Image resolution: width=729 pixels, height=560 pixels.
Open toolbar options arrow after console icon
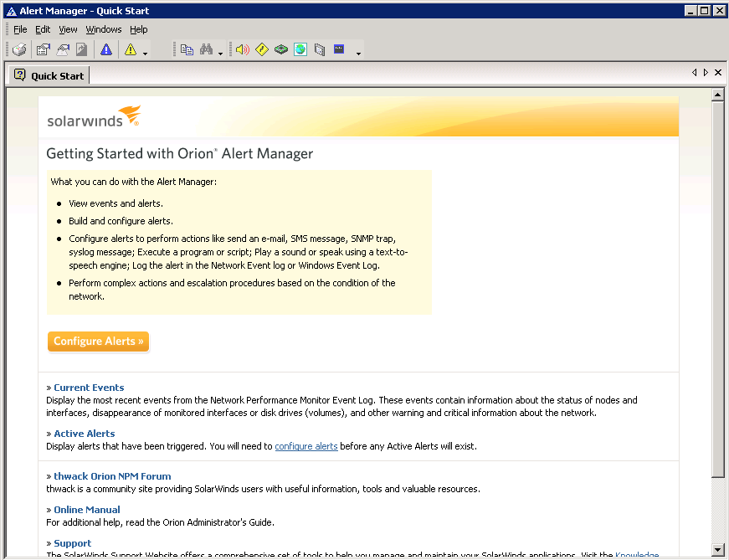coord(358,54)
